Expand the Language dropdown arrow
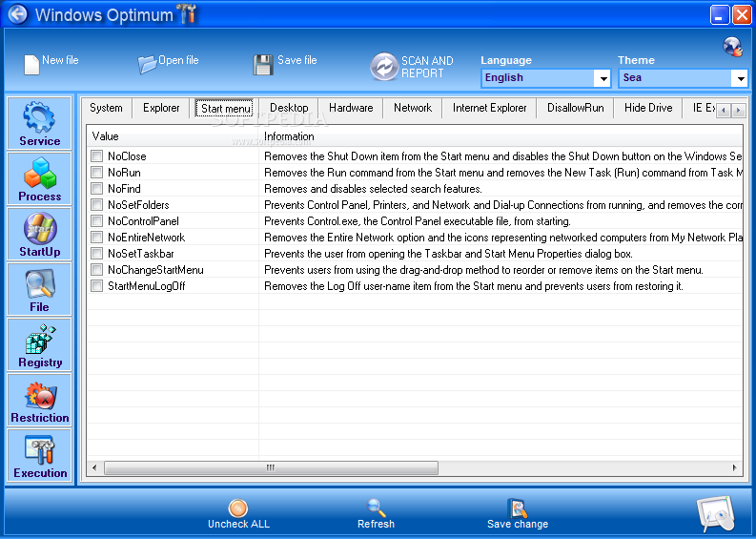This screenshot has width=756, height=539. click(603, 78)
